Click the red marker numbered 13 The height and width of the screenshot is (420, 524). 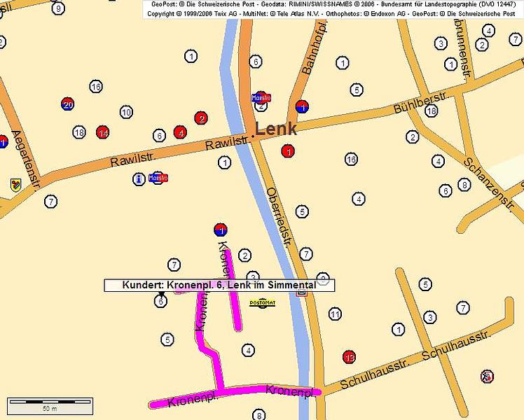pyautogui.click(x=350, y=357)
